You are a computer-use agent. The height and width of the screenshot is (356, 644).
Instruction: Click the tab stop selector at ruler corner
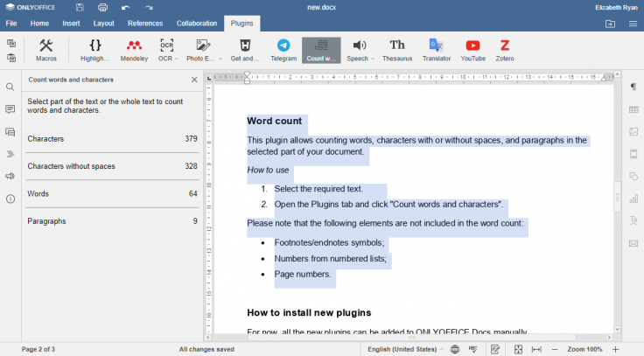pos(209,78)
